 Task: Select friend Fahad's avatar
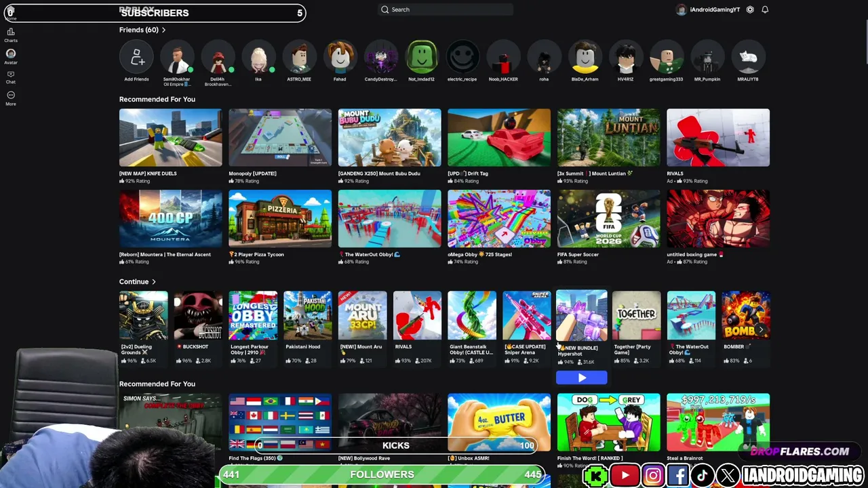point(340,58)
